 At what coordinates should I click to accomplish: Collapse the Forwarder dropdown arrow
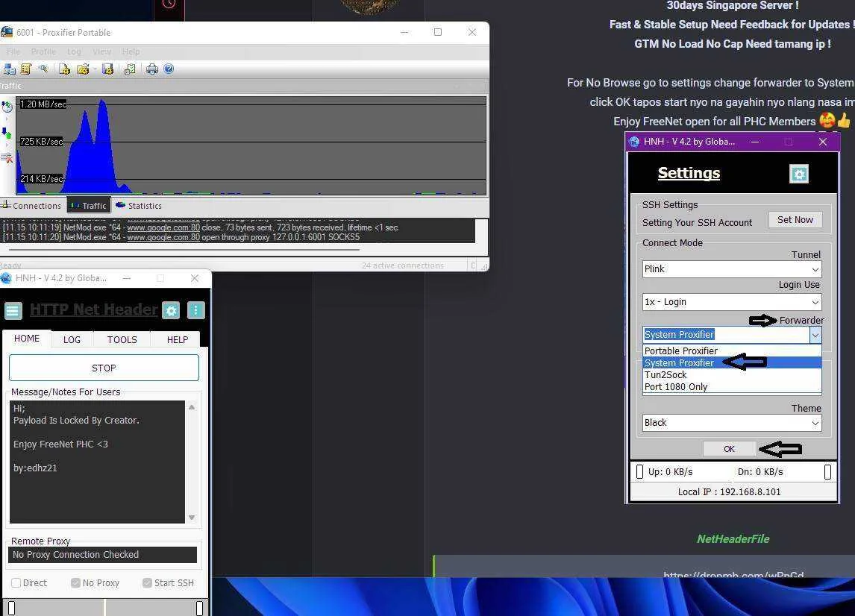click(815, 335)
